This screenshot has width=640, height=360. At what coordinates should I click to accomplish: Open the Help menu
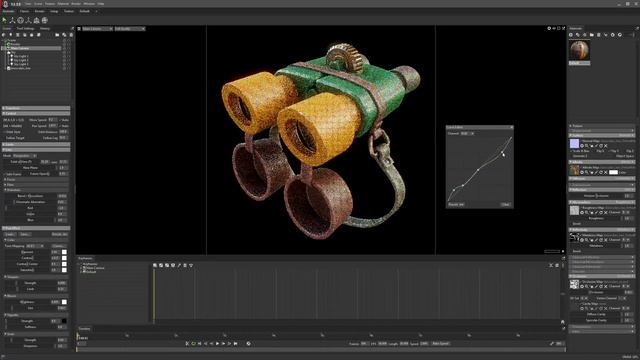pyautogui.click(x=101, y=4)
